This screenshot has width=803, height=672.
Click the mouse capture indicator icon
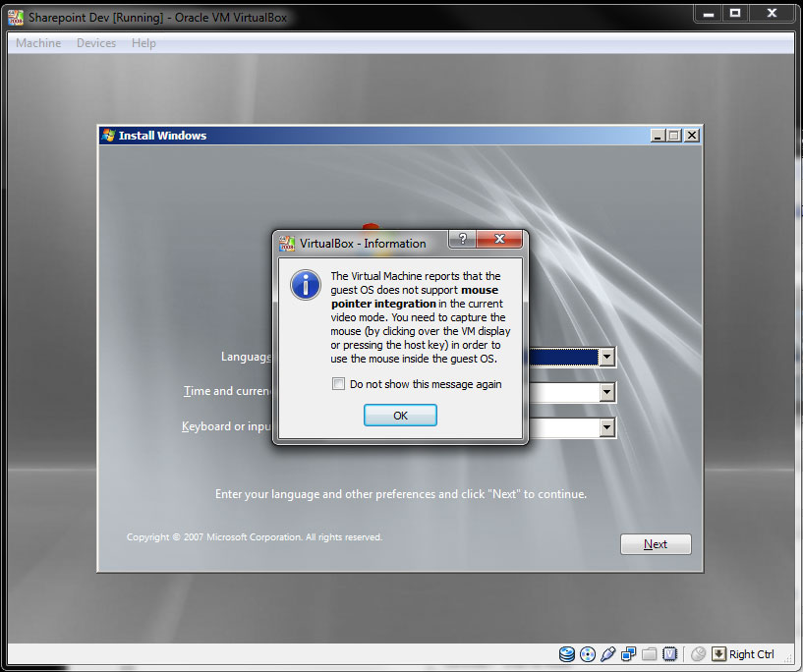pos(699,653)
